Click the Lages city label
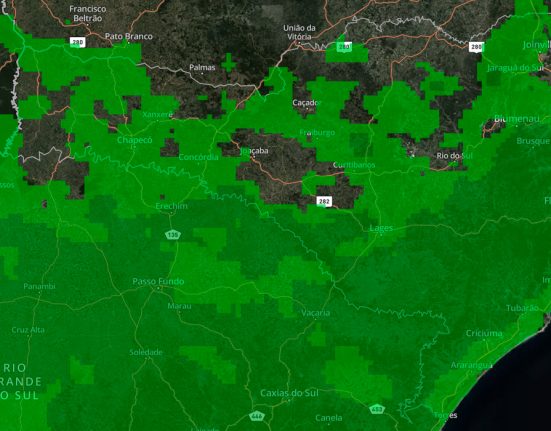Viewport: 551px width, 431px height. coord(381,228)
